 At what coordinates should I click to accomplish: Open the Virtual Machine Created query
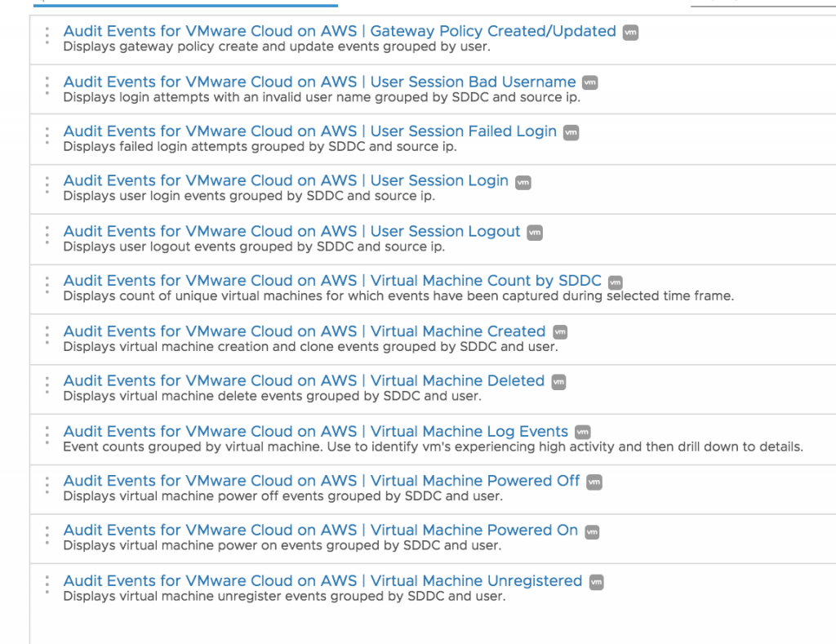pos(305,331)
